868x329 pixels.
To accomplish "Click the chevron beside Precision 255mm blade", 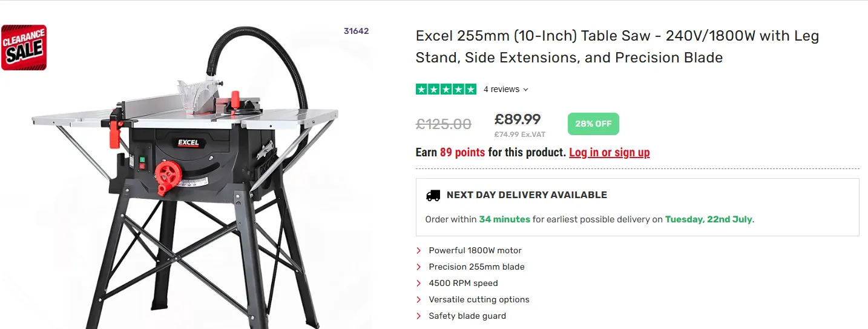I will (419, 267).
